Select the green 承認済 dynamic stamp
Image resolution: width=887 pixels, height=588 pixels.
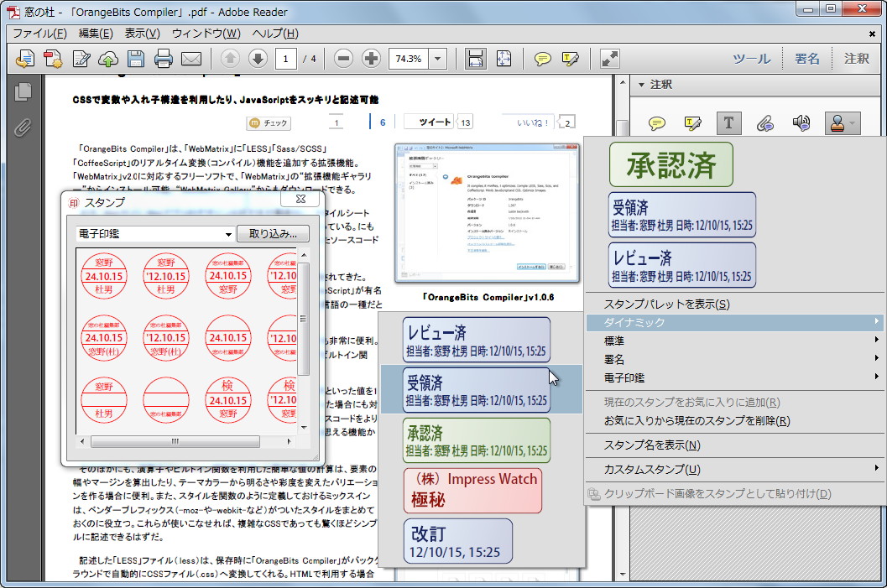point(477,440)
